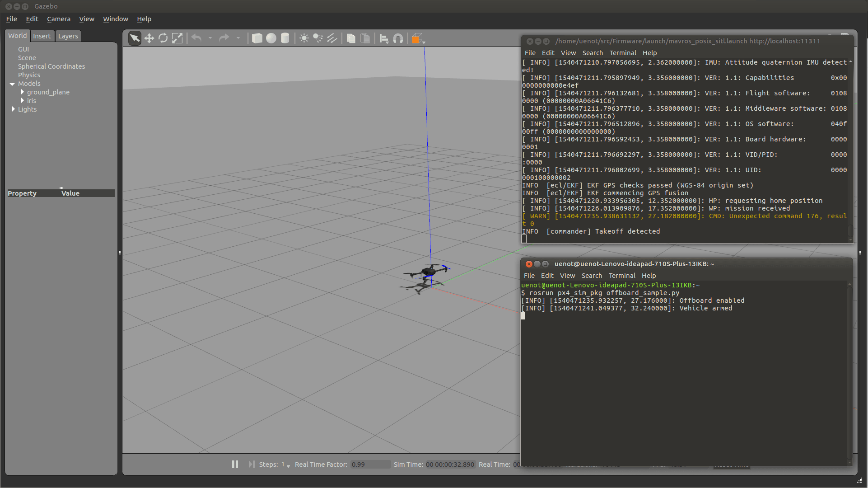Image resolution: width=868 pixels, height=488 pixels.
Task: Click the copy icon in toolbar
Action: tap(351, 38)
